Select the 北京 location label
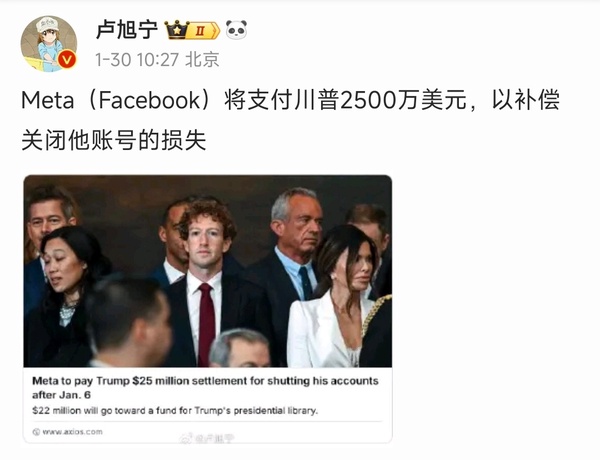The height and width of the screenshot is (460, 600). click(x=202, y=60)
